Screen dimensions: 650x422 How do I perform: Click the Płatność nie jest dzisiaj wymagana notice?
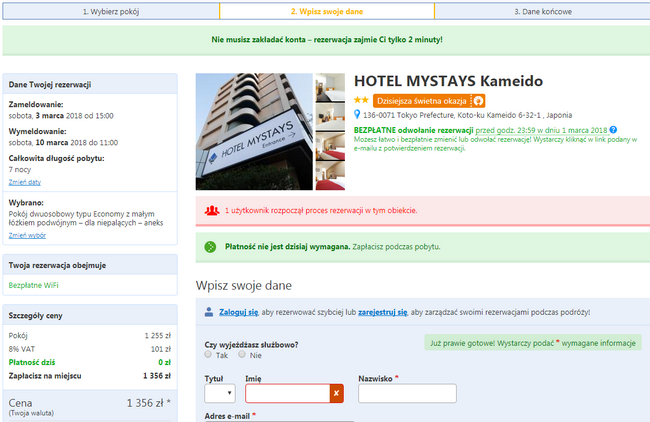(423, 247)
